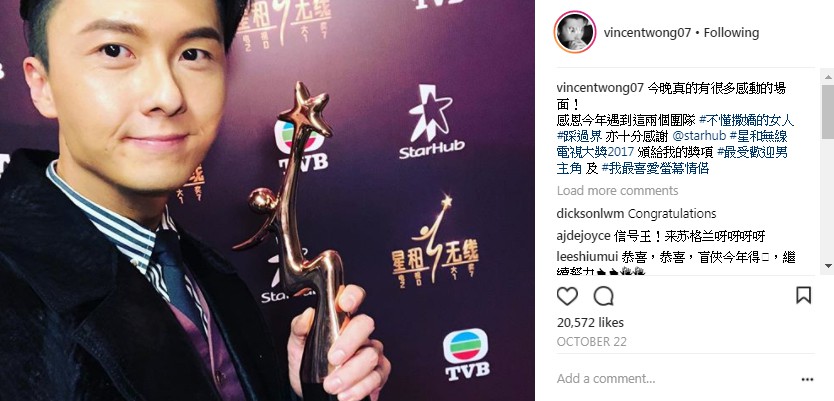Viewport: 834px width, 401px height.
Task: Click the scroll up arrow in comments
Action: (x=828, y=78)
